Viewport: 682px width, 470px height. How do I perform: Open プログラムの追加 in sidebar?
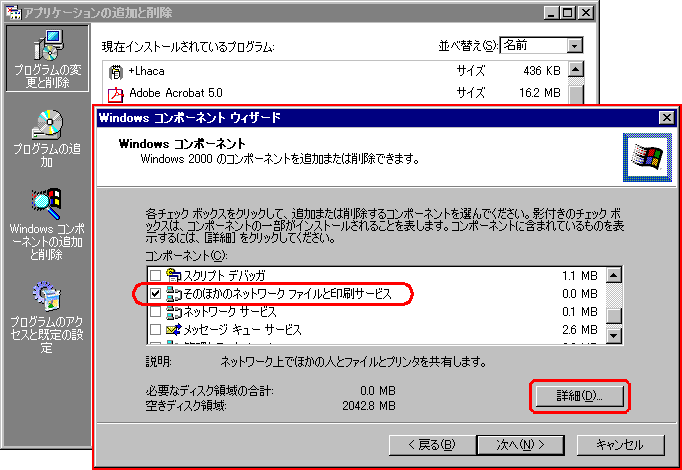(47, 138)
